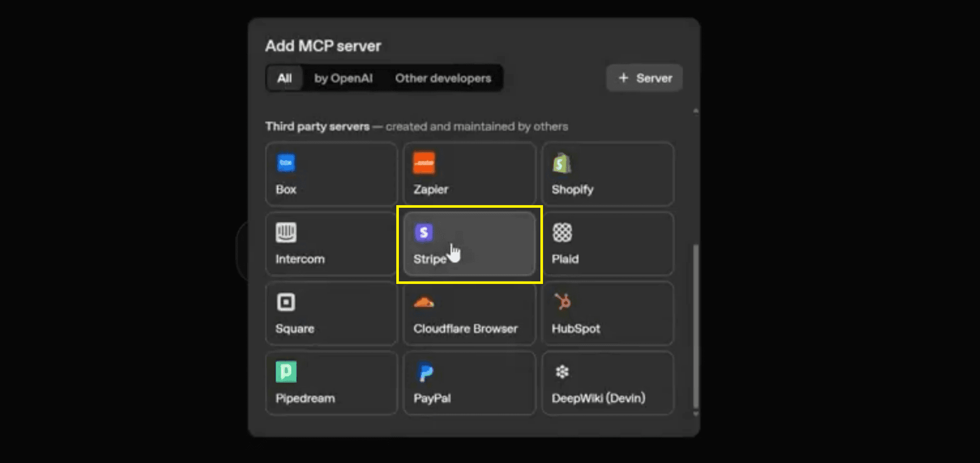Click the plus icon in Server button

(623, 78)
